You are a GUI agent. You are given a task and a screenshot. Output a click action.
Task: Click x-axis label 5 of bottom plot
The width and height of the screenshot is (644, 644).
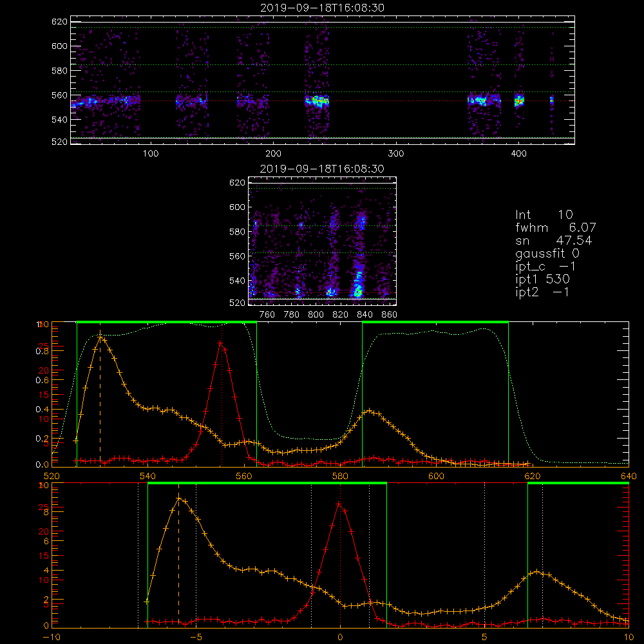(x=485, y=638)
